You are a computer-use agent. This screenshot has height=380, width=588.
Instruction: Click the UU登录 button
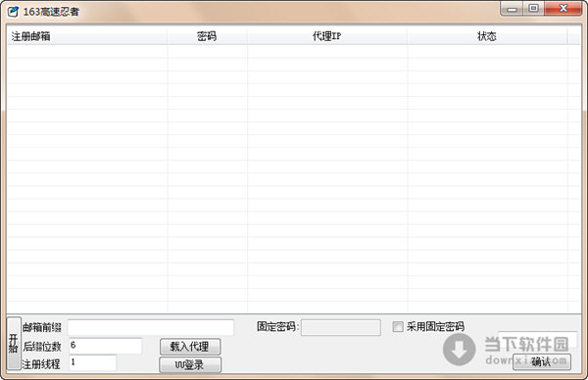point(190,364)
